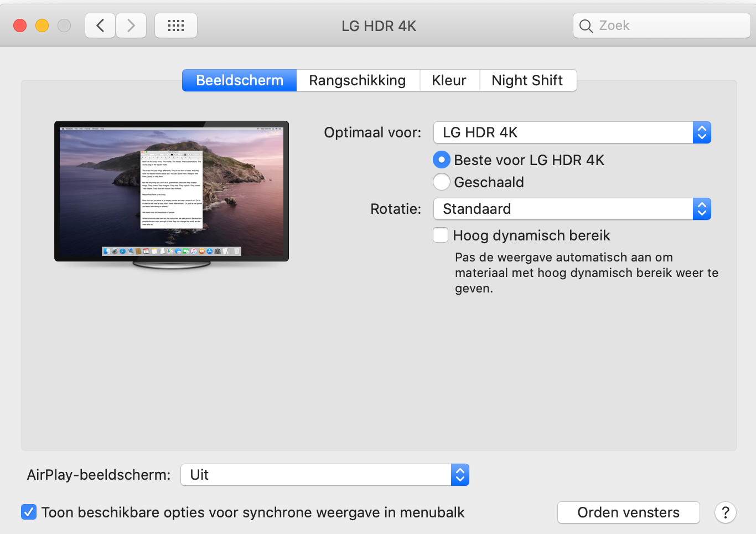Click the search magnifier icon
The image size is (756, 534).
coord(586,26)
